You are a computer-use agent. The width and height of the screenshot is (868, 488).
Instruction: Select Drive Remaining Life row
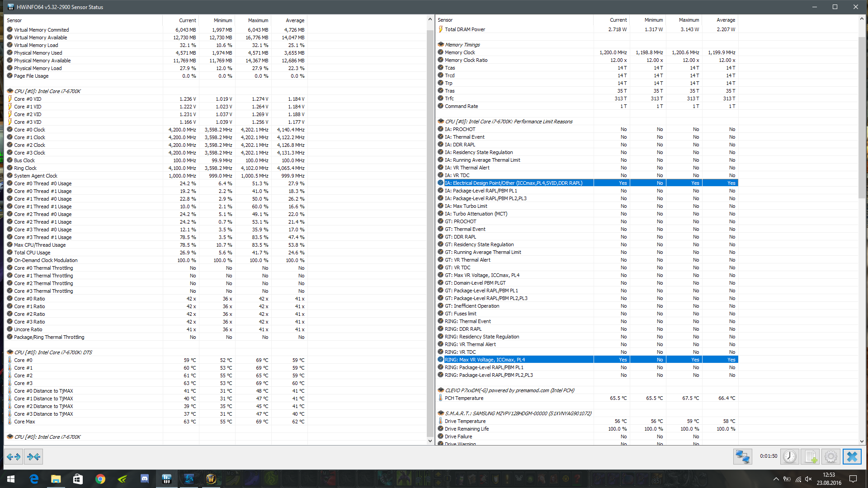tap(588, 429)
